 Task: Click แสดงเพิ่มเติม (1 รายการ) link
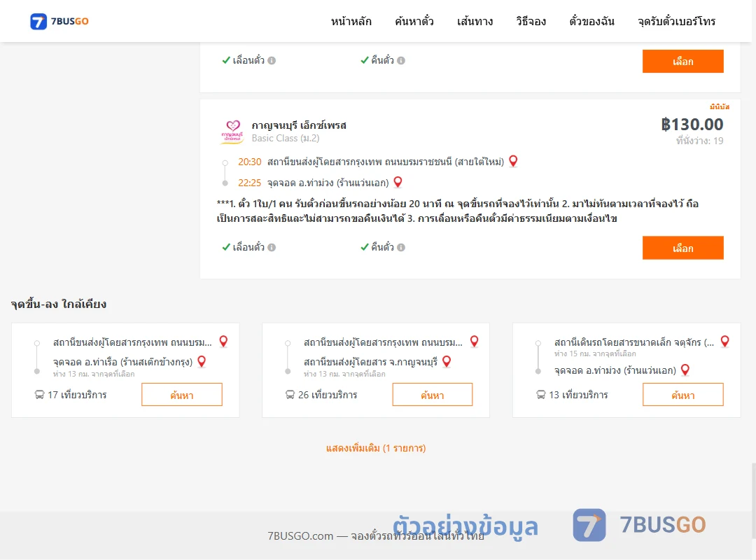click(376, 448)
